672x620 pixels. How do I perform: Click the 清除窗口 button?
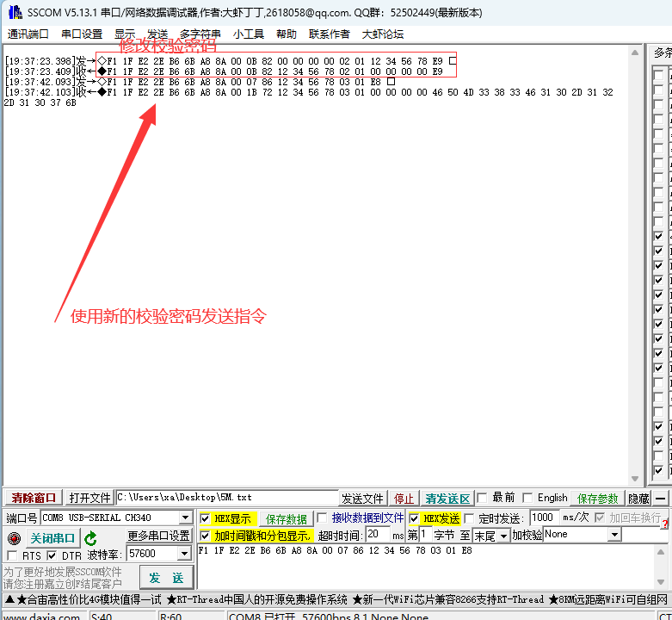pos(34,498)
